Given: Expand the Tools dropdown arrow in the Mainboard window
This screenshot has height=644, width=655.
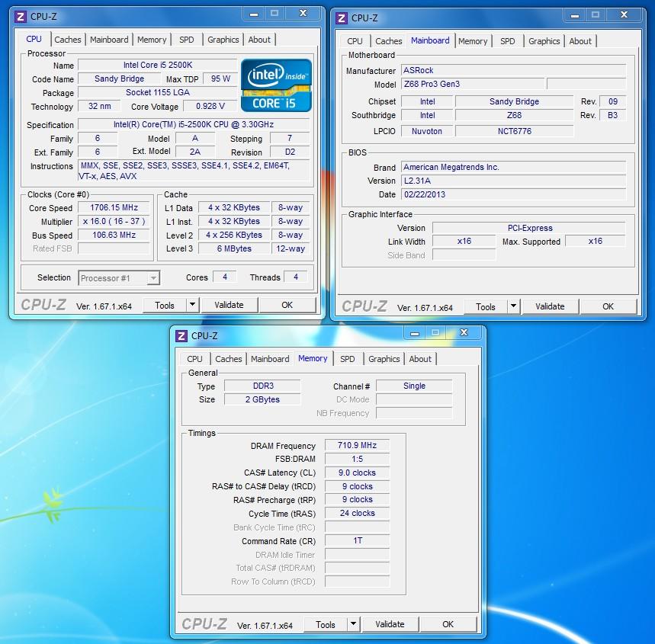Looking at the screenshot, I should tap(513, 306).
